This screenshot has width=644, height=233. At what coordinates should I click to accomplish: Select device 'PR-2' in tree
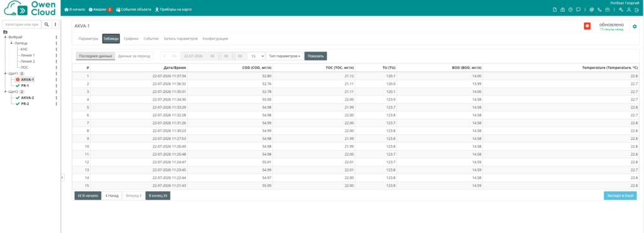(25, 104)
